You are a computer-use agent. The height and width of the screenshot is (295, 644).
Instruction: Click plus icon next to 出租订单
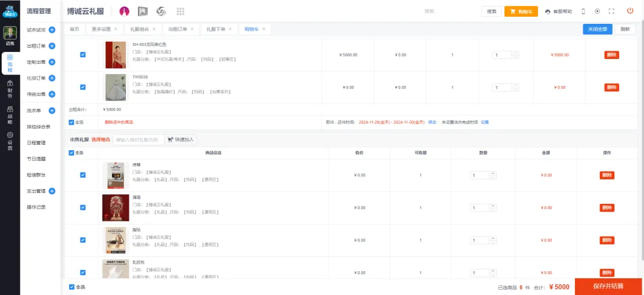coord(52,46)
